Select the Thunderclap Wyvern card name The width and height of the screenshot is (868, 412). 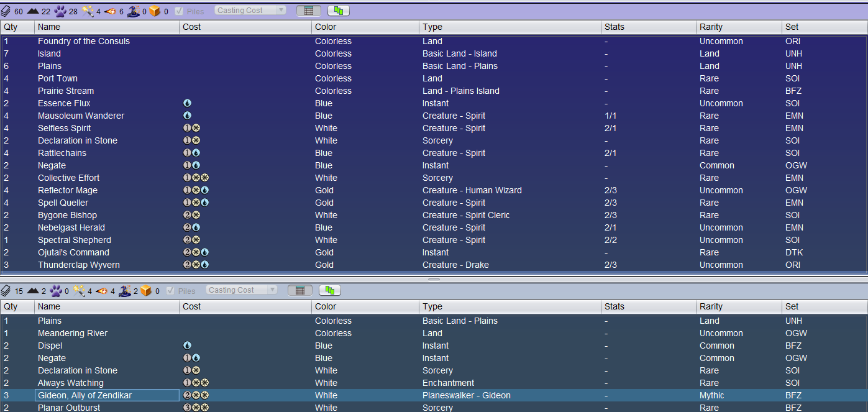point(79,265)
